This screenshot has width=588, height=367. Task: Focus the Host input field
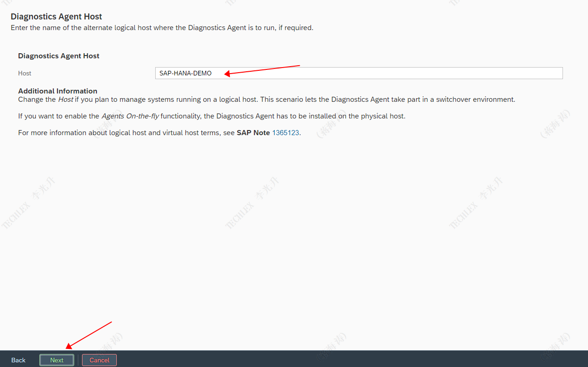tap(359, 73)
